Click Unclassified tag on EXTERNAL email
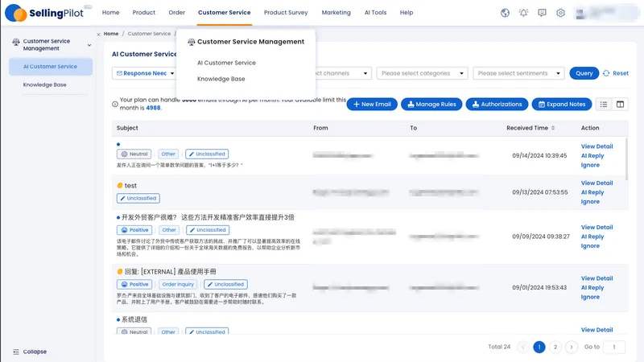This screenshot has height=362, width=644. (226, 284)
